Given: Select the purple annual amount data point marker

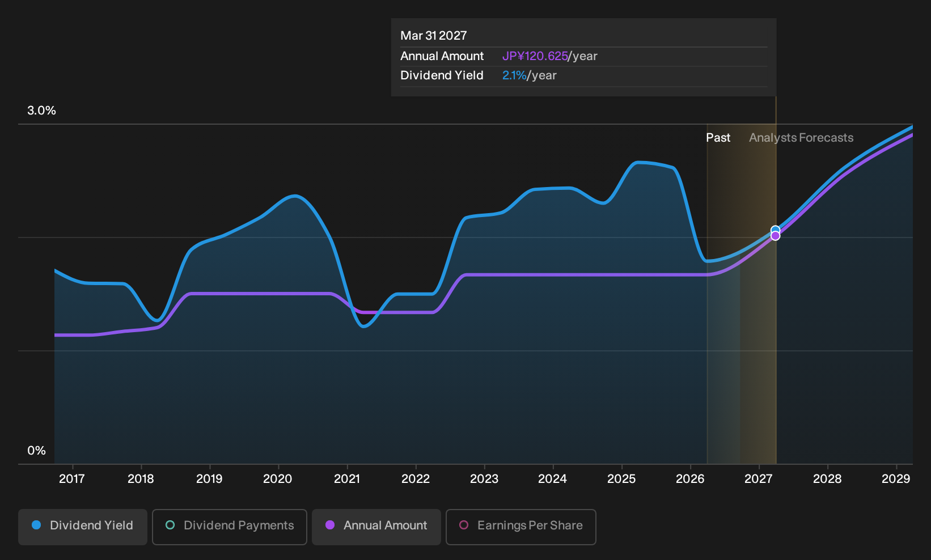Looking at the screenshot, I should click(775, 236).
